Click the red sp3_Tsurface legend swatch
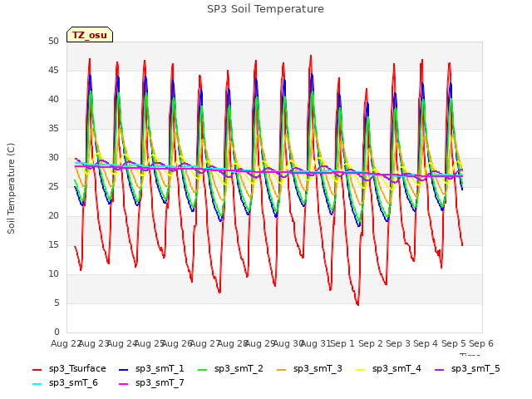This screenshot has height=399, width=532. [x=37, y=369]
